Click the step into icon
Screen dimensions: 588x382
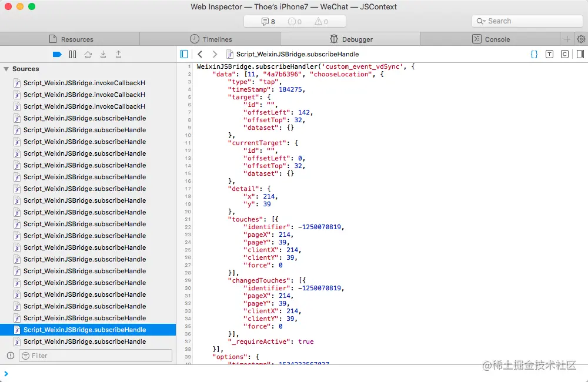[103, 54]
